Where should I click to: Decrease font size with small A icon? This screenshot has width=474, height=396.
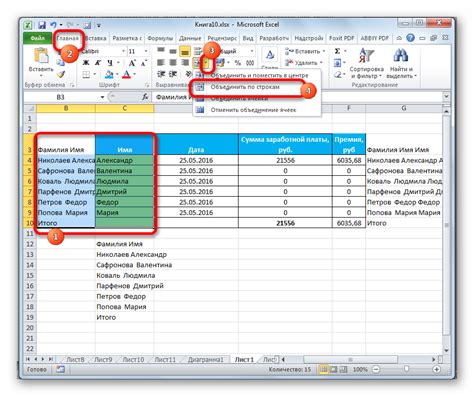pos(144,63)
